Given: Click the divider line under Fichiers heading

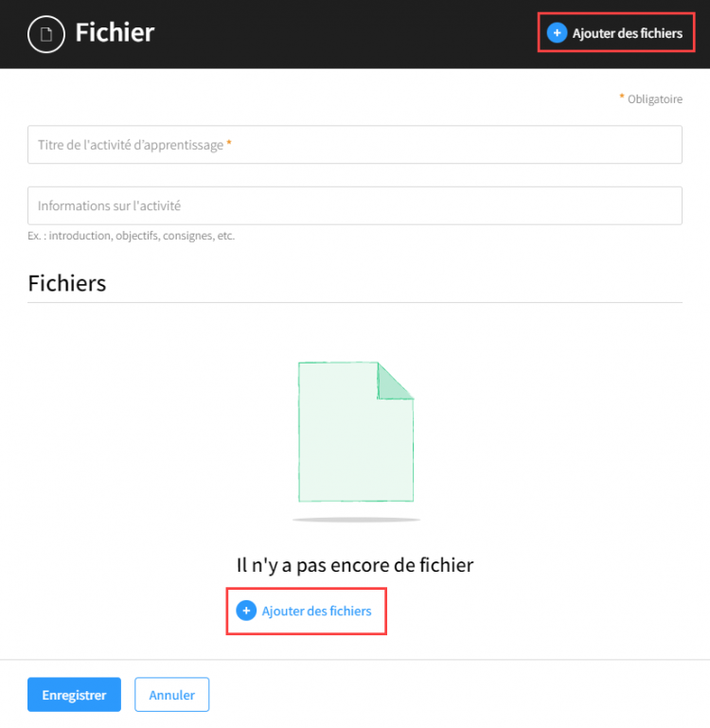Looking at the screenshot, I should (355, 303).
